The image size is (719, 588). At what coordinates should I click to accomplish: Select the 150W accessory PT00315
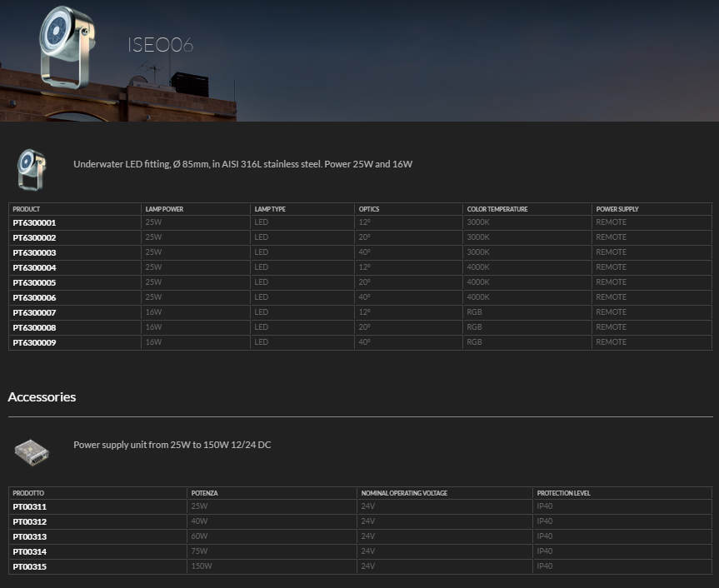[29, 567]
